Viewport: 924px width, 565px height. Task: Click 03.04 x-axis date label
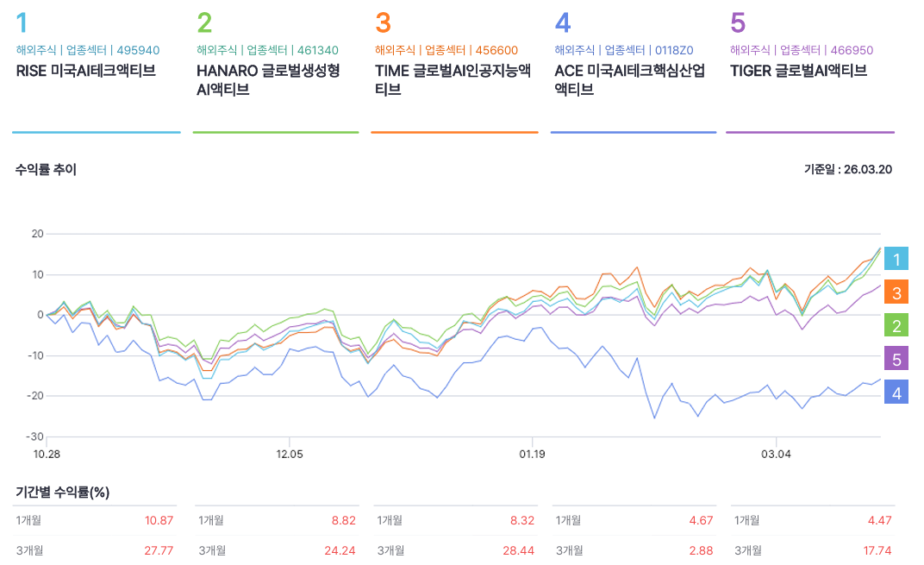point(776,454)
